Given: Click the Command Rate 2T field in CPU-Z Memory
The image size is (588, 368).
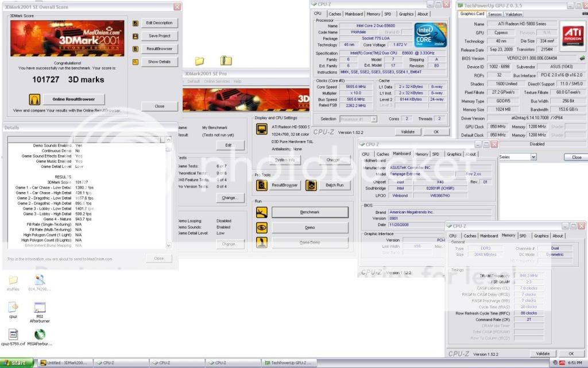Looking at the screenshot, I should click(x=529, y=320).
